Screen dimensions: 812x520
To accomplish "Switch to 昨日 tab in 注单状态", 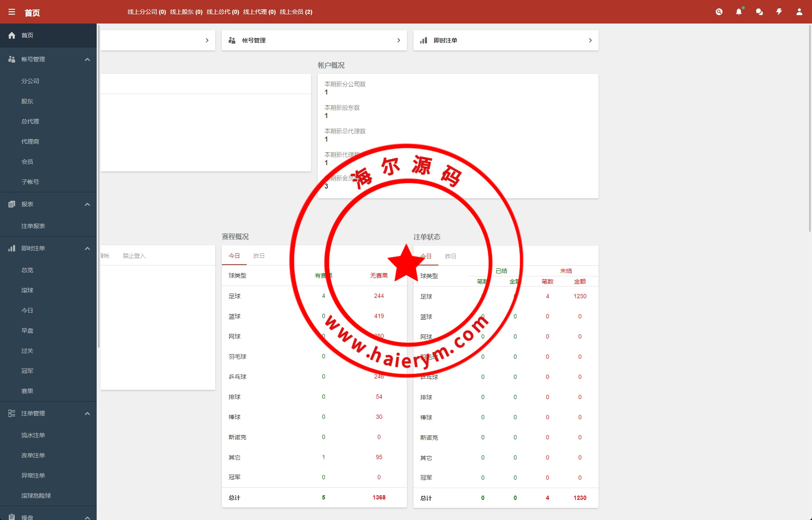I will click(x=451, y=256).
